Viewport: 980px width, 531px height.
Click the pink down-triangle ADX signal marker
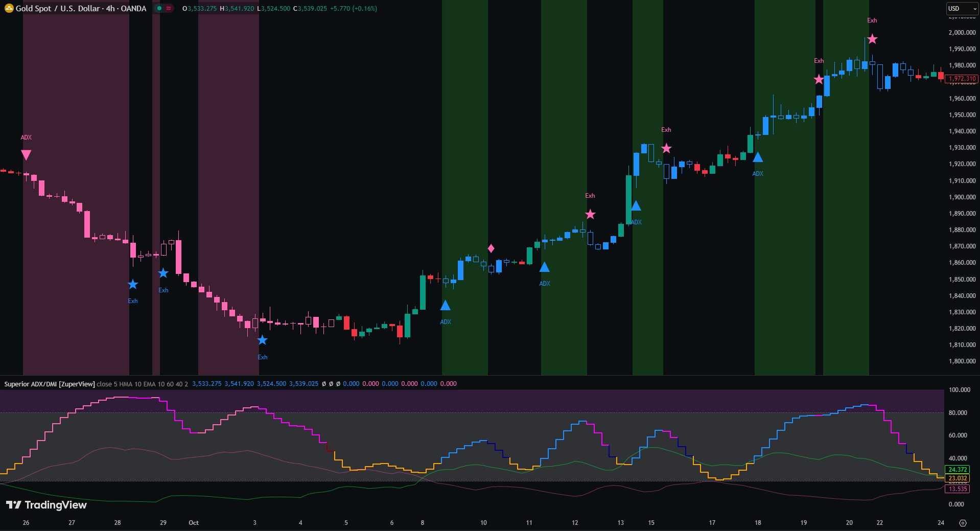click(26, 155)
